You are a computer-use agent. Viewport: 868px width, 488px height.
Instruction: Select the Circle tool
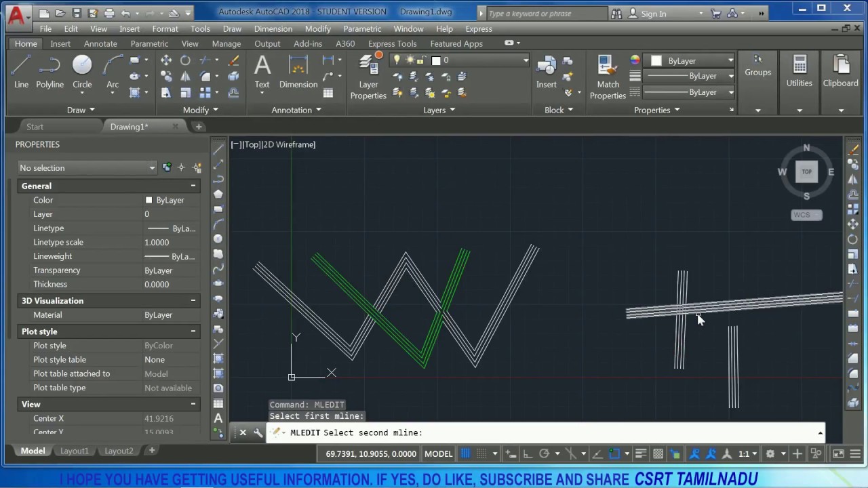click(x=82, y=71)
